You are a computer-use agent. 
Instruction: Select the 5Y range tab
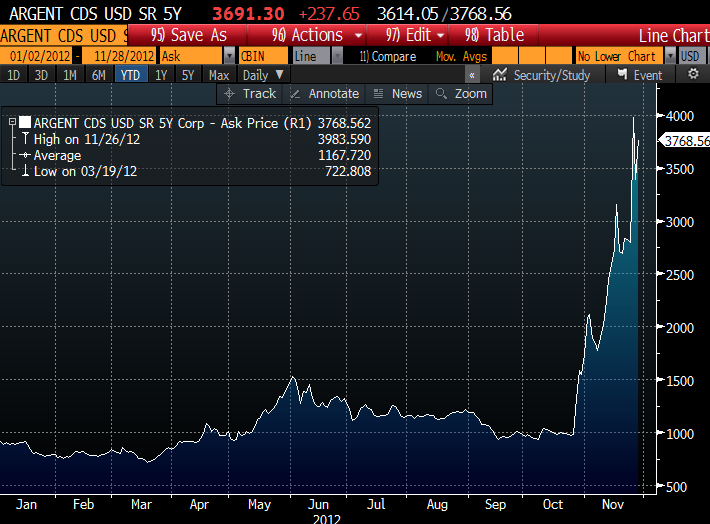pos(188,75)
